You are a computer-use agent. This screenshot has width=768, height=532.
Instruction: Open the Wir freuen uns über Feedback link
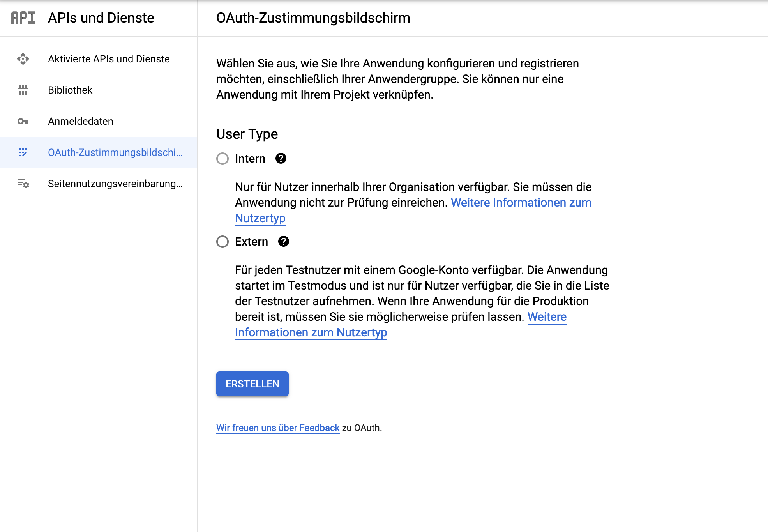pos(278,428)
